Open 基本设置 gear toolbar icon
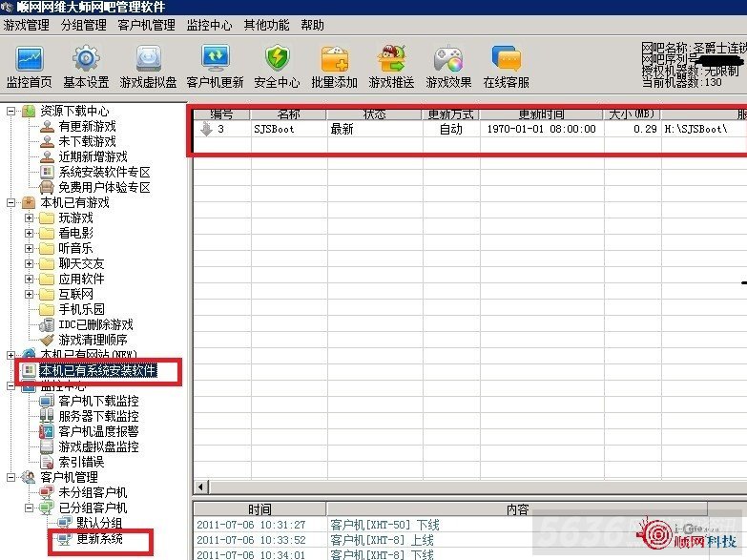 pyautogui.click(x=86, y=59)
